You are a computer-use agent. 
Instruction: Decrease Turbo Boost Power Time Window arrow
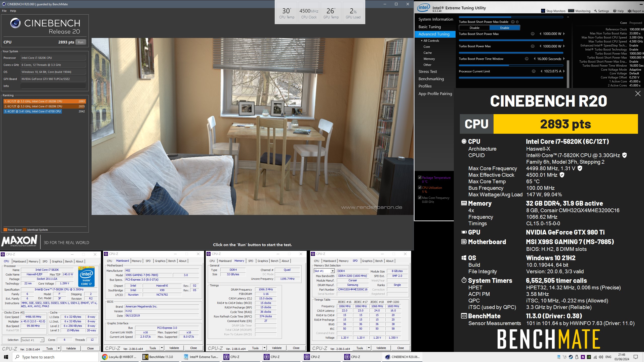point(534,59)
